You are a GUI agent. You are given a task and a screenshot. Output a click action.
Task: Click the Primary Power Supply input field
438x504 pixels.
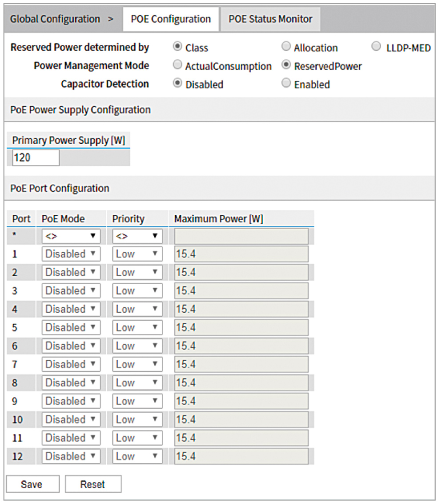pyautogui.click(x=36, y=157)
